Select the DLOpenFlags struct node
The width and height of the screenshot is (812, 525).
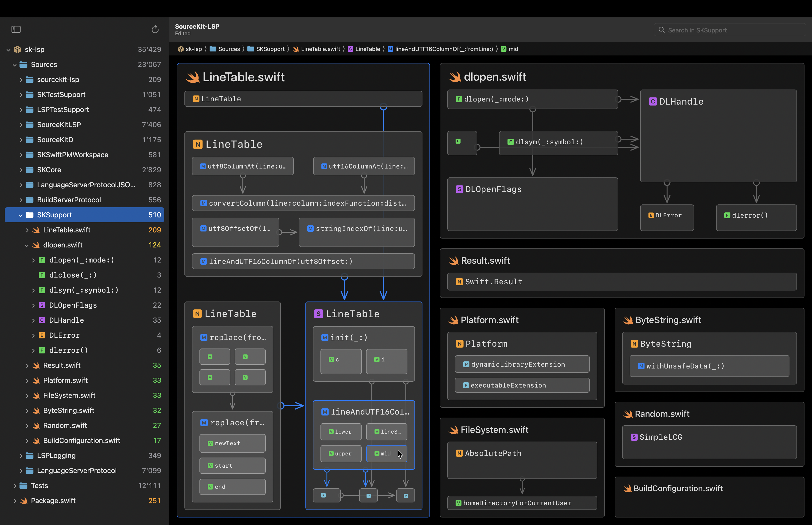click(533, 204)
